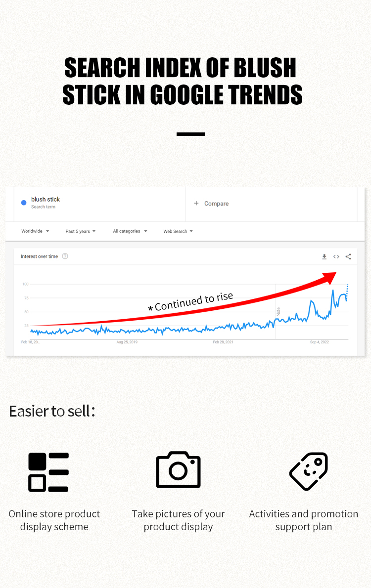This screenshot has height=588, width=371.
Task: Expand the Past 5 years dropdown
Action: click(x=80, y=231)
